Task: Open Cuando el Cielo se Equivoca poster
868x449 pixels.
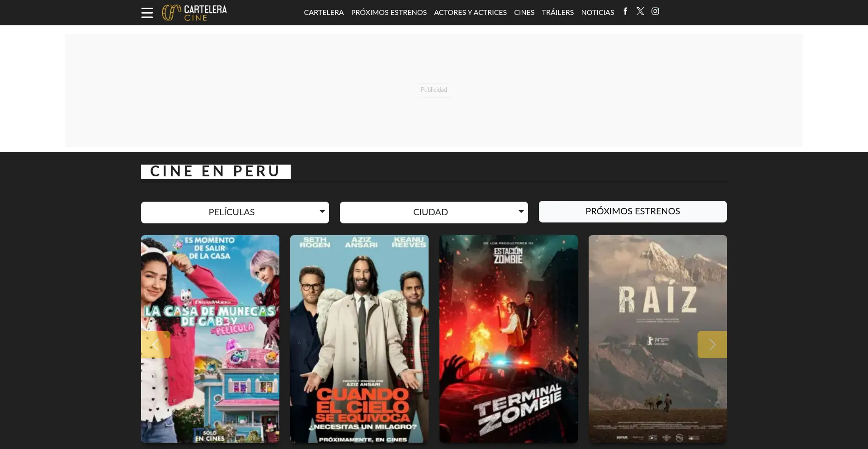Action: point(359,338)
